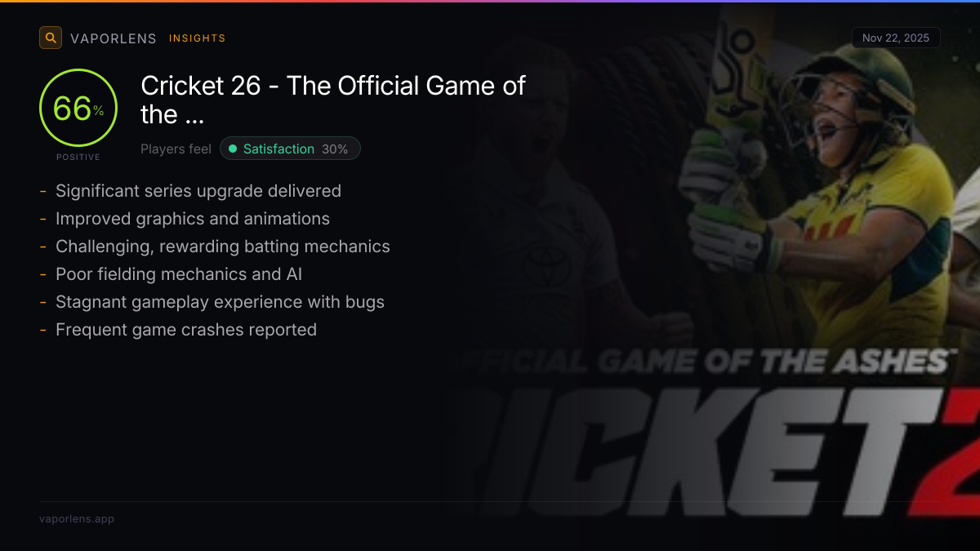Screen dimensions: 980x551
Task: Open the vaporlens.app footer link
Action: click(77, 518)
